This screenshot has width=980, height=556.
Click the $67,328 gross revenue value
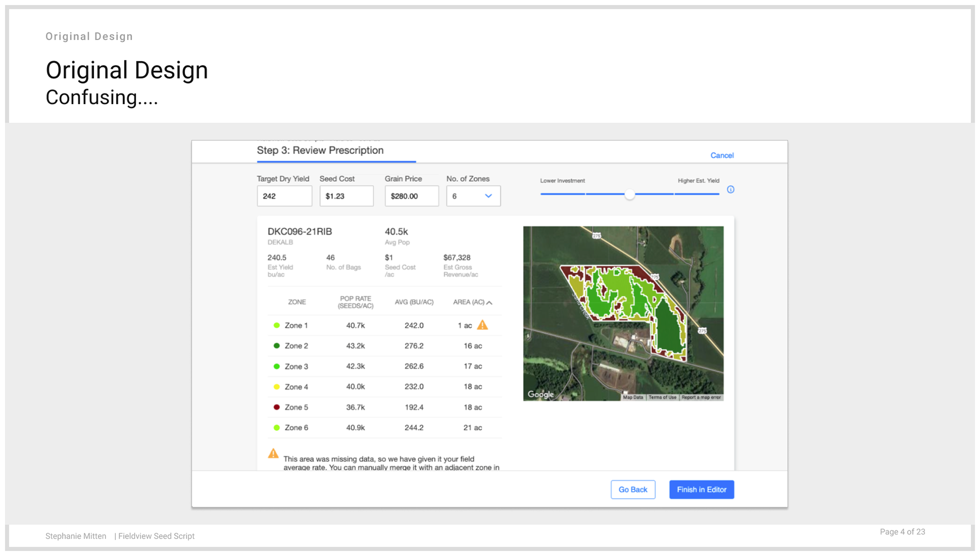click(x=457, y=257)
